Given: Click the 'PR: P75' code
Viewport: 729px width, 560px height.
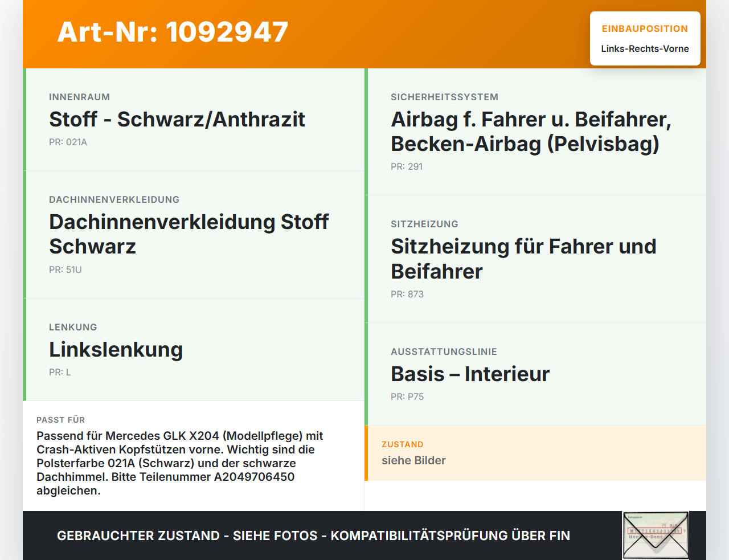Looking at the screenshot, I should [407, 397].
